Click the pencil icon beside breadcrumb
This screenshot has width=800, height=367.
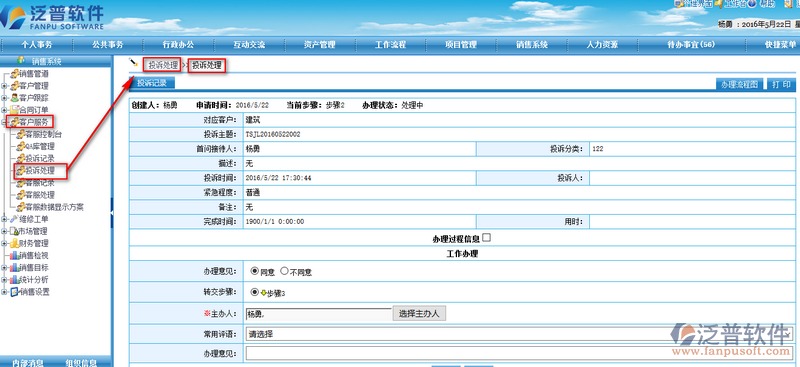click(x=134, y=63)
